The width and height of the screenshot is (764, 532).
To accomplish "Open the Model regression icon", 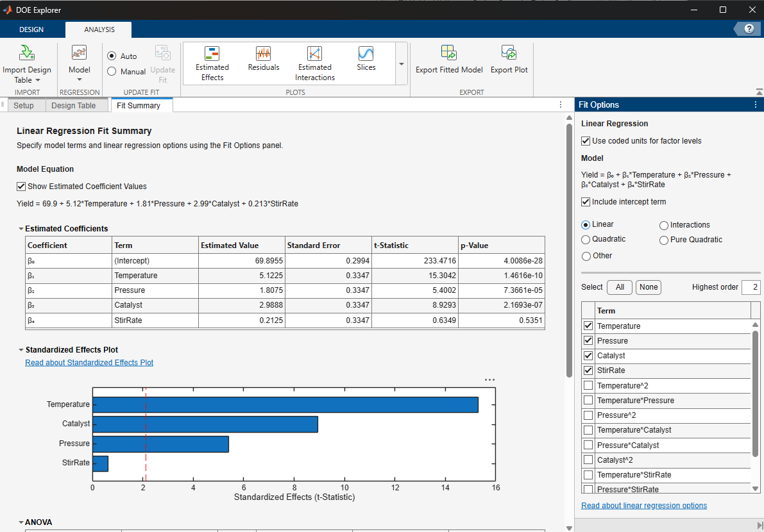I will (x=79, y=53).
